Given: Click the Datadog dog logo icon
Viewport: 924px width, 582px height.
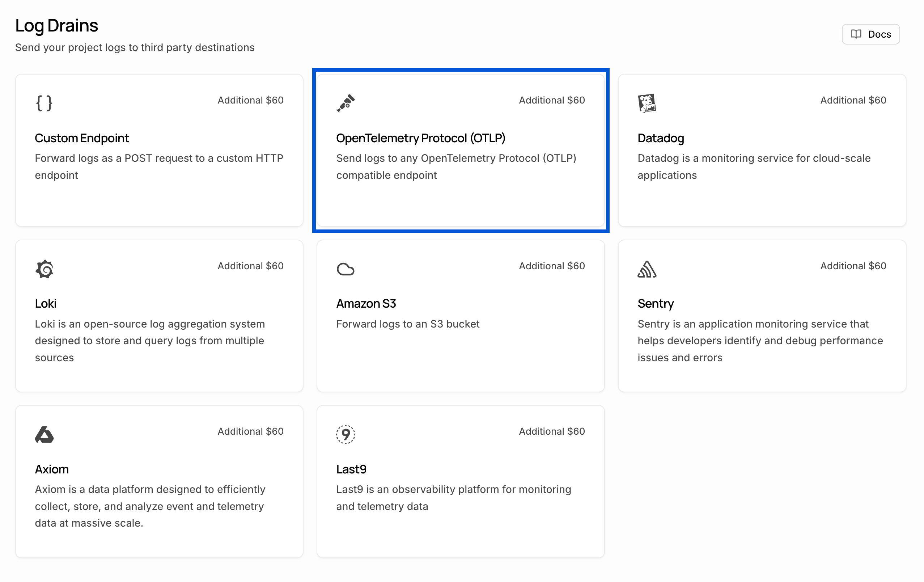Looking at the screenshot, I should [647, 103].
